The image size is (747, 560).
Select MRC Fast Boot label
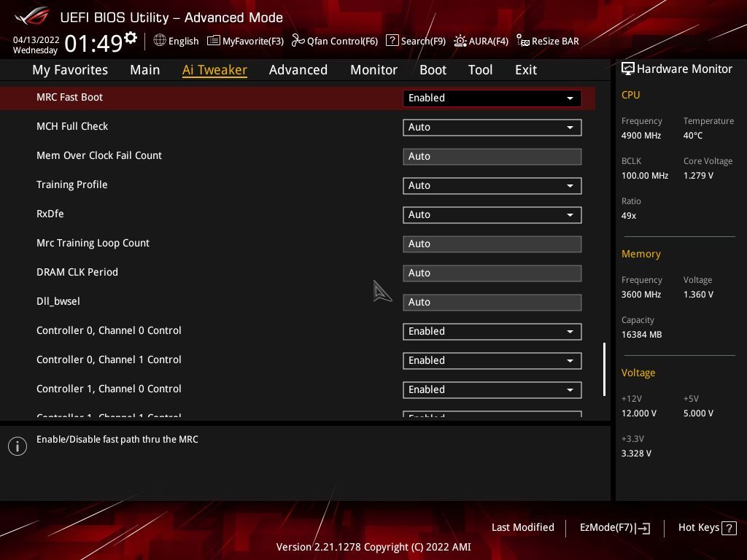click(x=69, y=97)
